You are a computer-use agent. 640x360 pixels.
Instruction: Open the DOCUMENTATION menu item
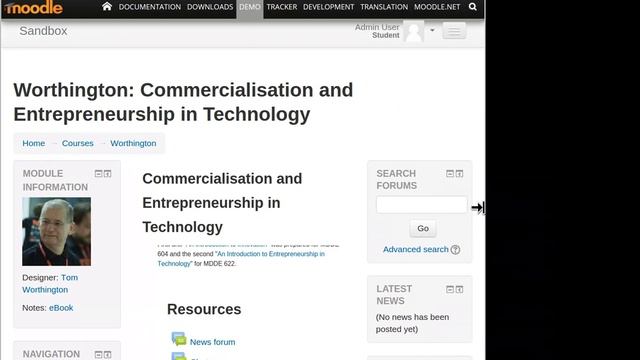150,7
